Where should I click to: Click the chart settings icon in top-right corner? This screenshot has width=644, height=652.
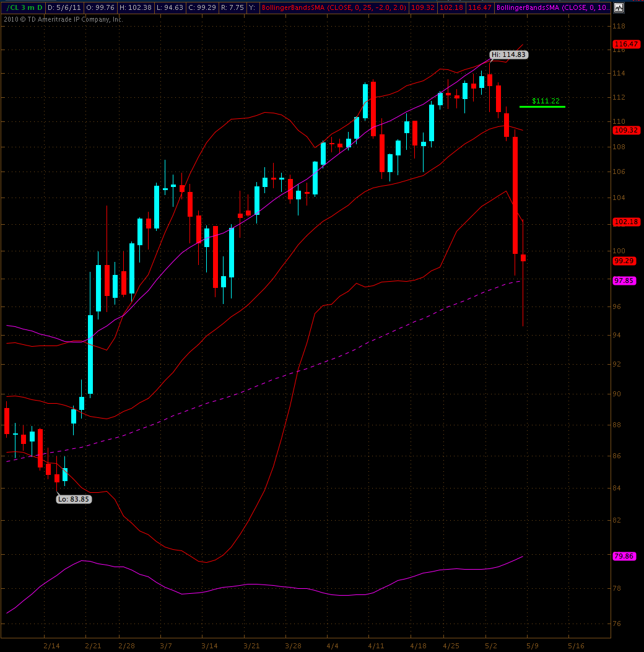coord(619,7)
